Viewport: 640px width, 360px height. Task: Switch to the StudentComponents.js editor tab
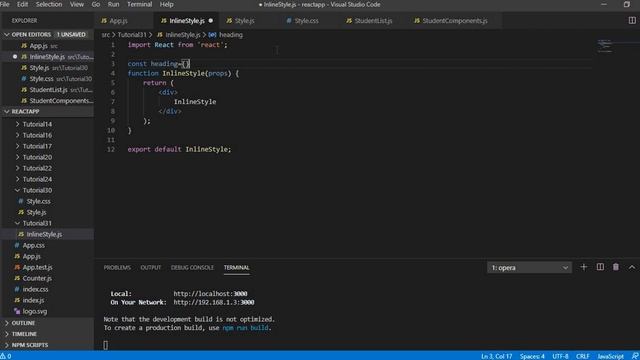click(x=455, y=20)
